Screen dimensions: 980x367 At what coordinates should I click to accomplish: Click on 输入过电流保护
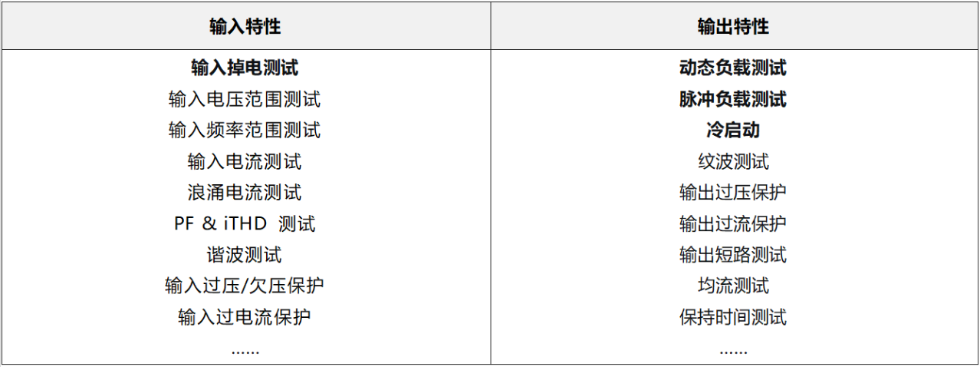point(245,317)
